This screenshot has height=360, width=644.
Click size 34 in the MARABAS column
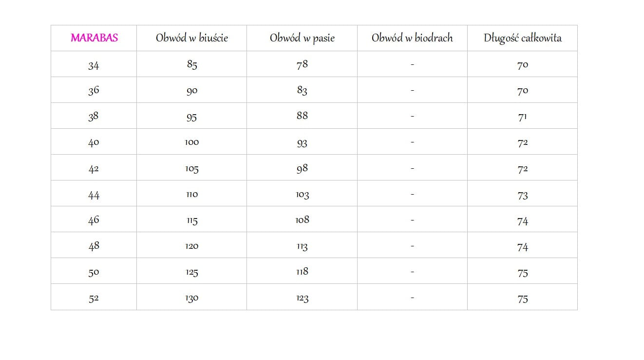[x=94, y=65]
